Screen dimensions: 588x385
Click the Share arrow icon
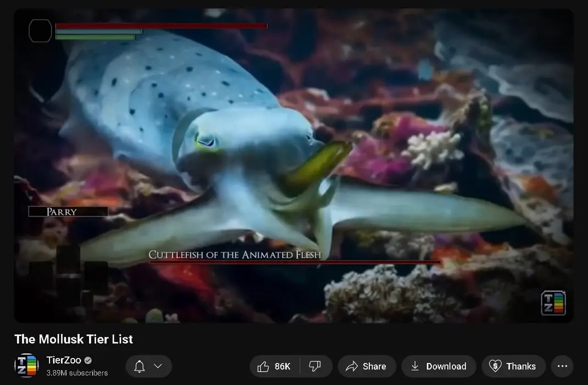click(352, 366)
